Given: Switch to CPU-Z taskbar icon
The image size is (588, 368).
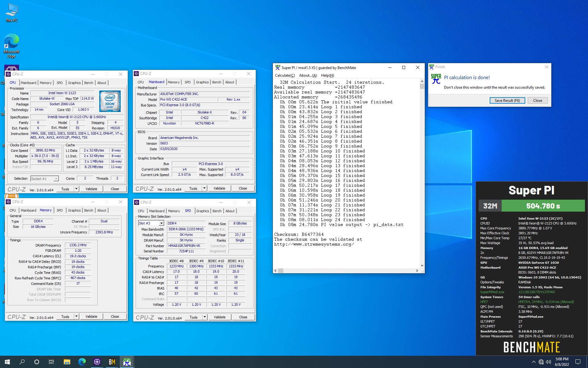Looking at the screenshot, I should [x=97, y=362].
